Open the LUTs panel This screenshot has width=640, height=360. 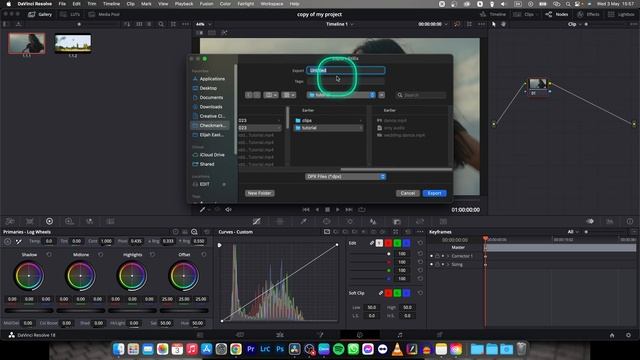coord(70,14)
